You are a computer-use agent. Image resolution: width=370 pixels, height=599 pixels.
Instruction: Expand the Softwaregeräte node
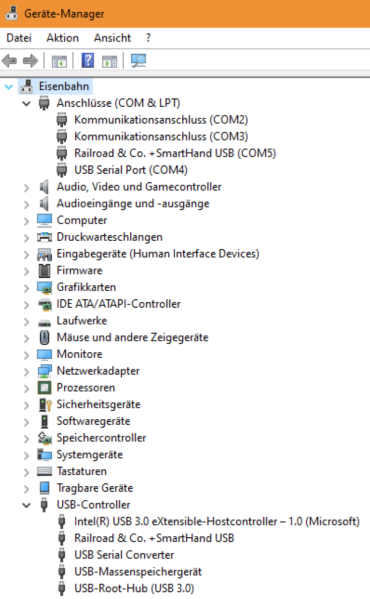26,422
